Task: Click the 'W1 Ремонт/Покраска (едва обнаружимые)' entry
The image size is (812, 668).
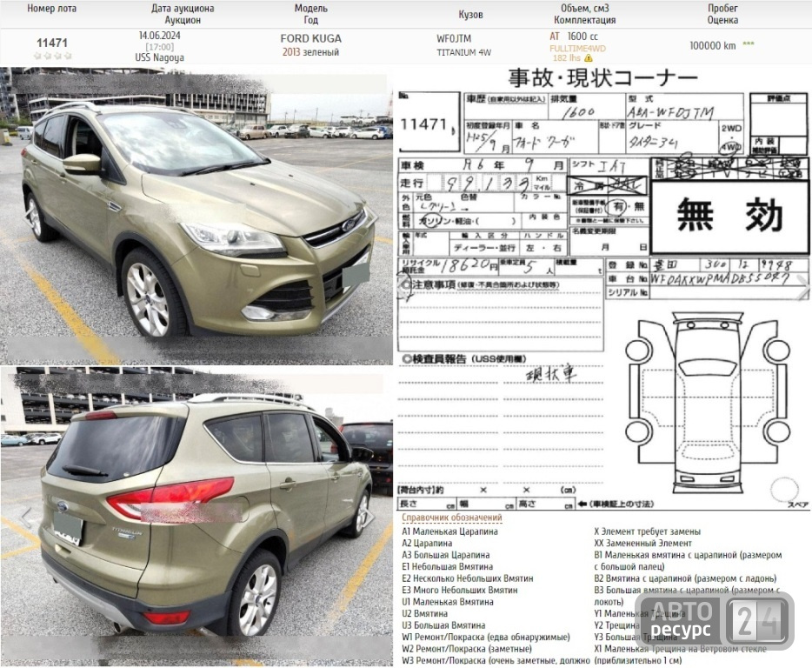Action: click(x=486, y=637)
